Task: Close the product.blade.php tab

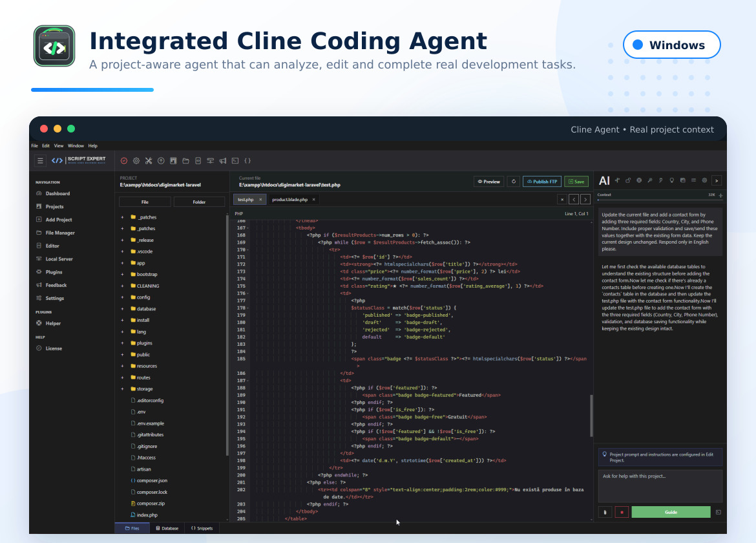Action: (313, 200)
